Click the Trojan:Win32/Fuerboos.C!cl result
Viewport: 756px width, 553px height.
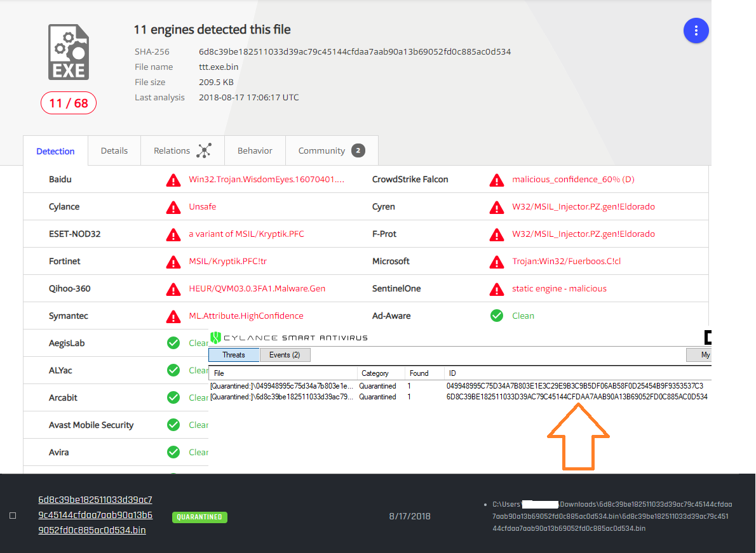click(x=567, y=261)
